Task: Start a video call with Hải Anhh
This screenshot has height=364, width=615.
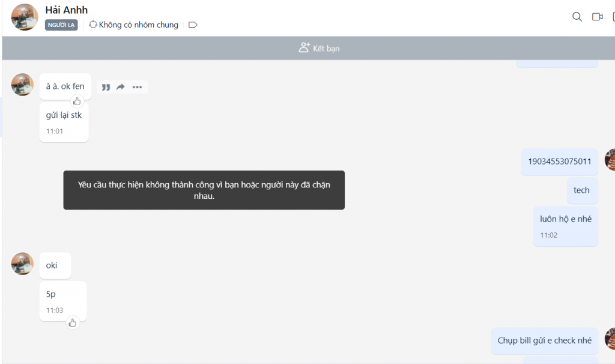Action: coord(597,17)
